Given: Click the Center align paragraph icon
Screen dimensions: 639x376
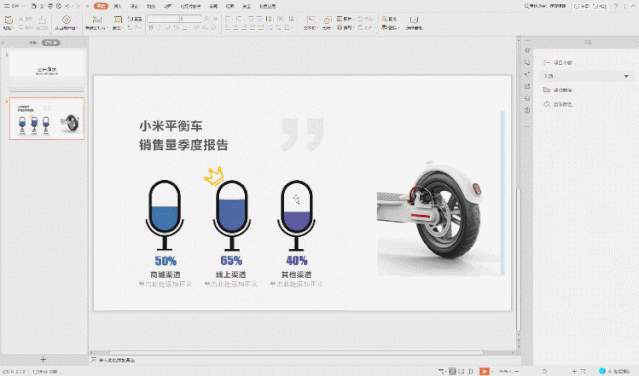Looking at the screenshot, I should (x=236, y=28).
